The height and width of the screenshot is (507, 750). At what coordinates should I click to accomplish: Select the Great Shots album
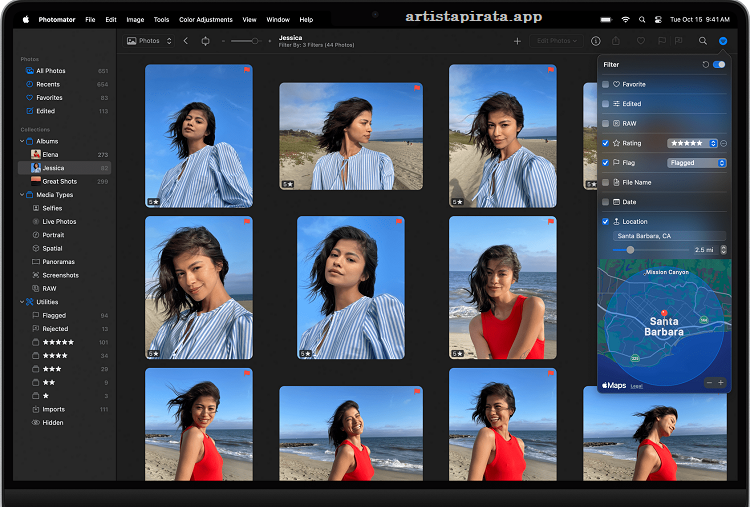(x=59, y=182)
